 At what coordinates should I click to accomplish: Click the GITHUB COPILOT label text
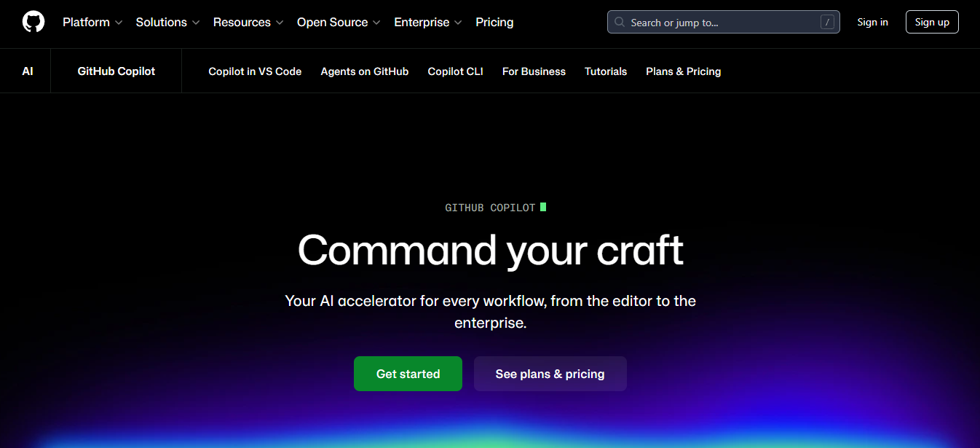pyautogui.click(x=490, y=208)
